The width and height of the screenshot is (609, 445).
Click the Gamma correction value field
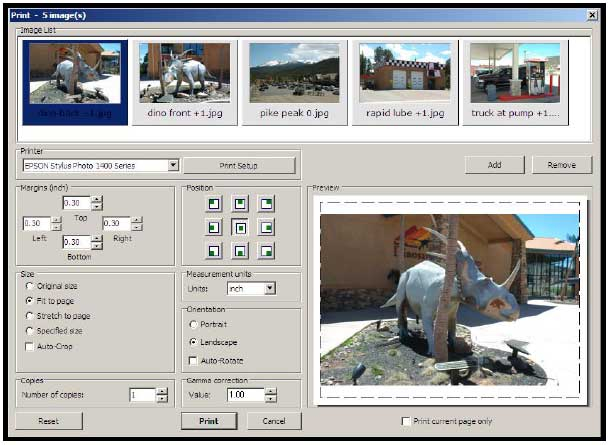click(x=245, y=395)
